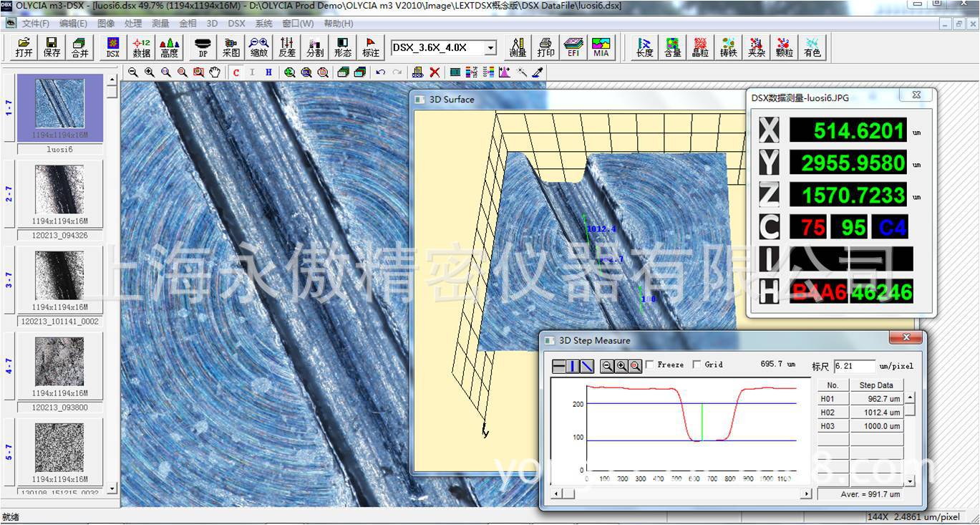This screenshot has width=980, height=525.
Task: Select vertical line mode in Step Measure
Action: [573, 366]
